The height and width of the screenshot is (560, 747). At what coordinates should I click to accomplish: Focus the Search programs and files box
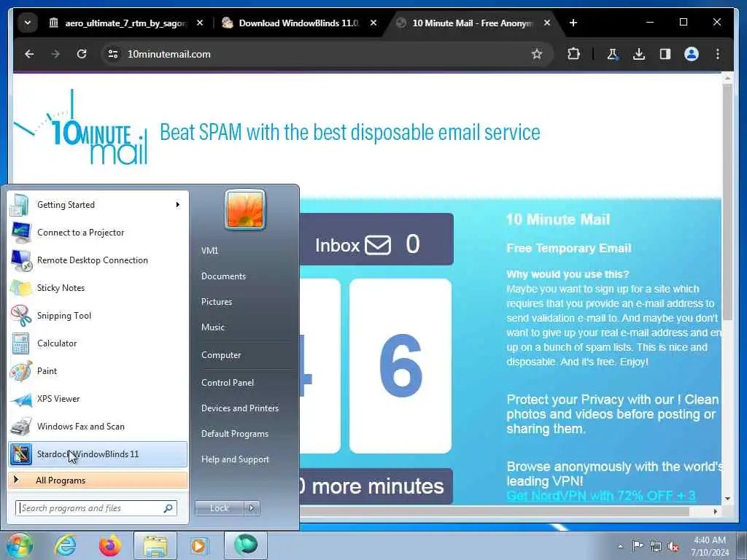[x=96, y=508]
